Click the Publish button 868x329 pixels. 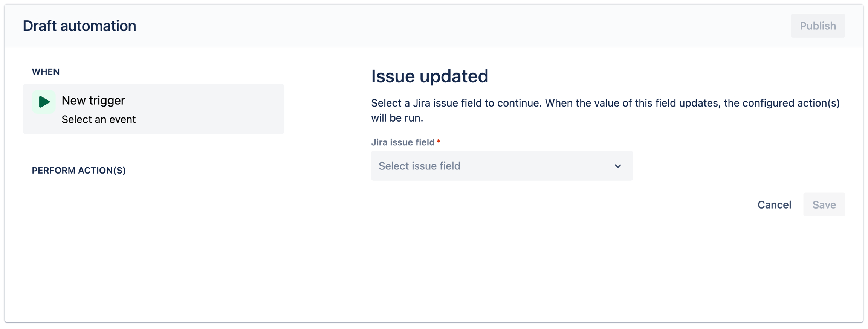tap(818, 26)
